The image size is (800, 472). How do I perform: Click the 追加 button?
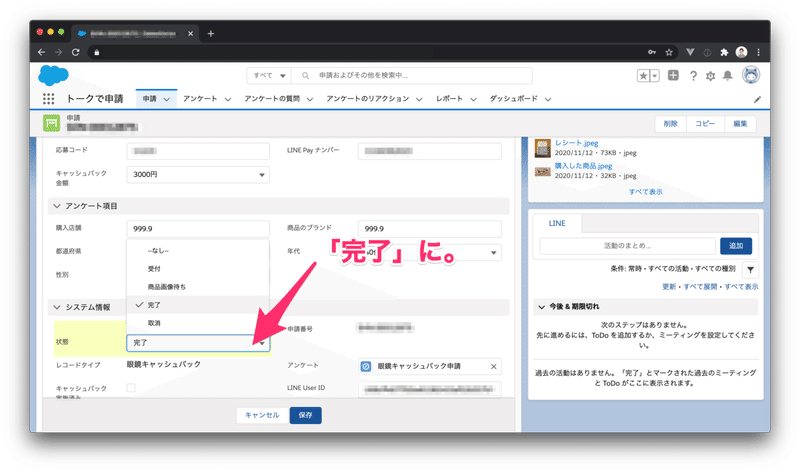tap(736, 246)
